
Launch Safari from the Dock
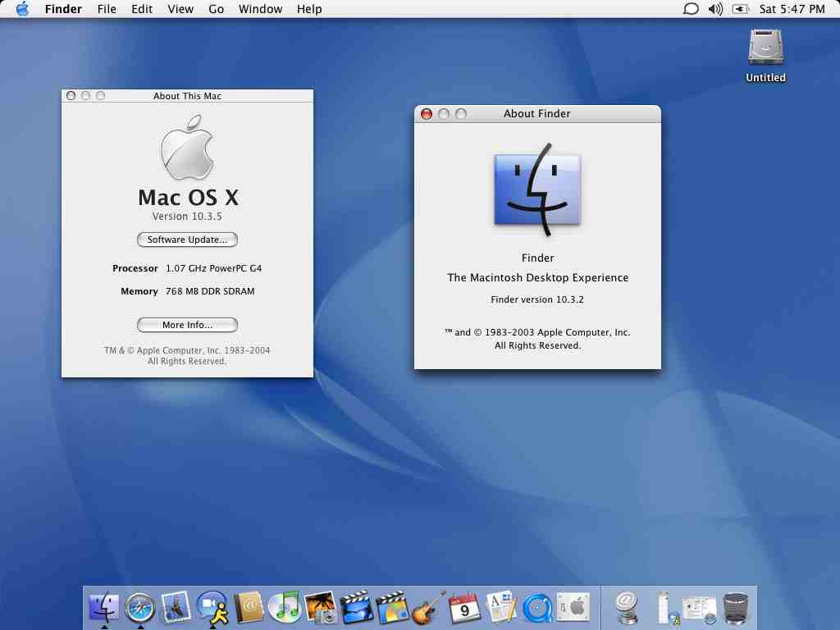[x=139, y=608]
